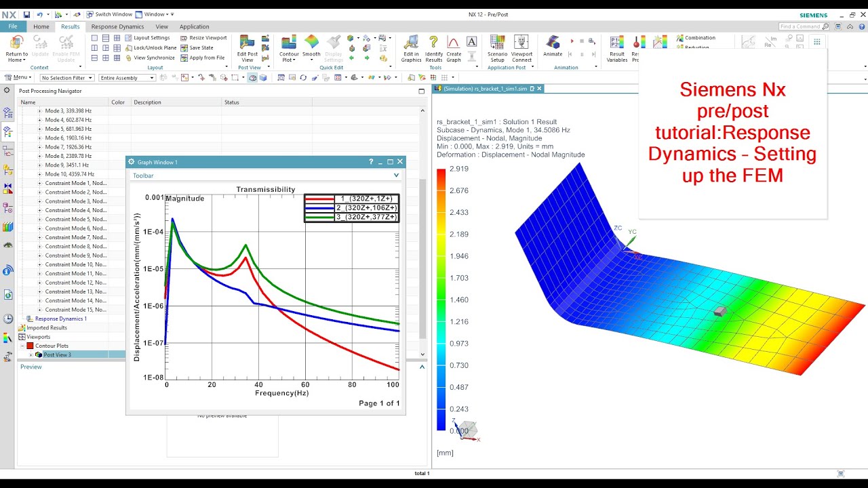Expand the Graph Window Toolbar chevron
Image resolution: width=868 pixels, height=488 pixels.
(397, 176)
